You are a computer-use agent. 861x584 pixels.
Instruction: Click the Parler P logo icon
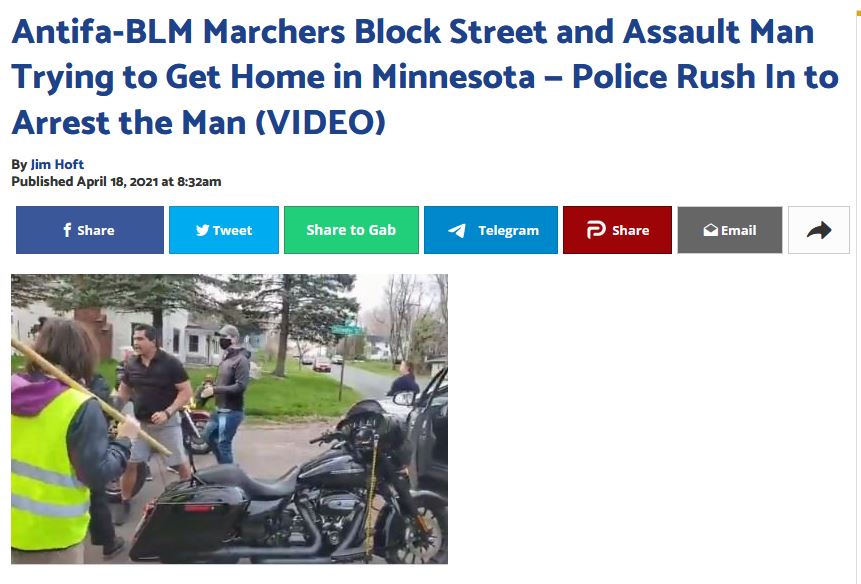596,230
